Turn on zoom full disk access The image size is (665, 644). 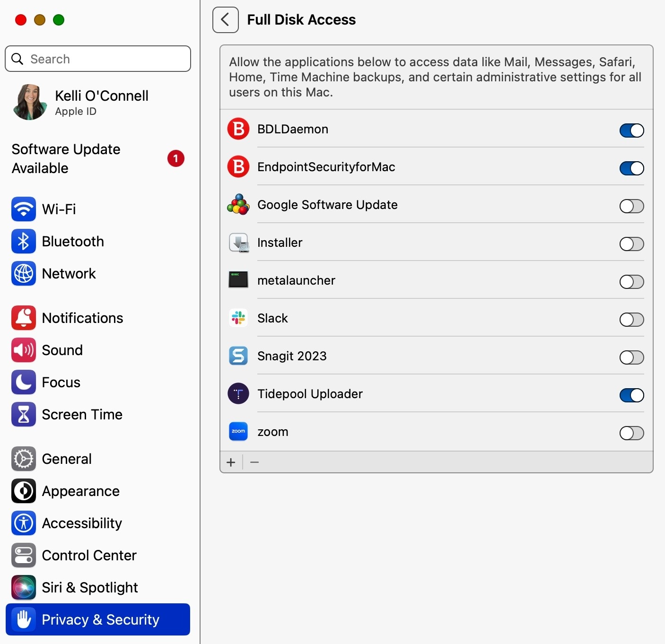[632, 433]
